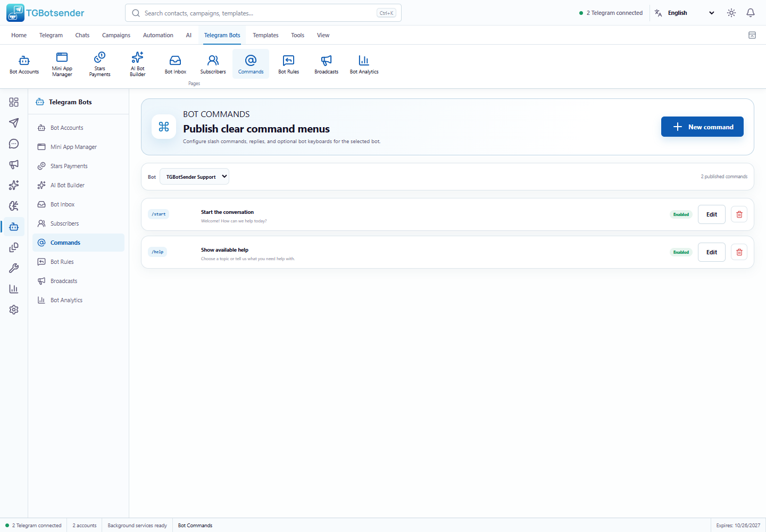The height and width of the screenshot is (532, 766).
Task: Open Bot Inbox in sidebar list
Action: coord(78,204)
